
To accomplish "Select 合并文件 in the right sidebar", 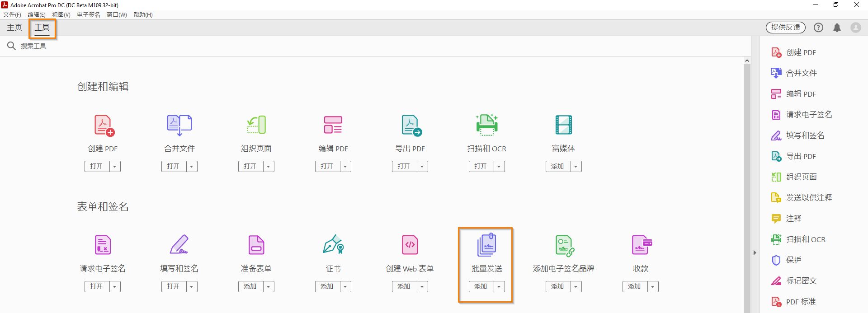I will 793,73.
